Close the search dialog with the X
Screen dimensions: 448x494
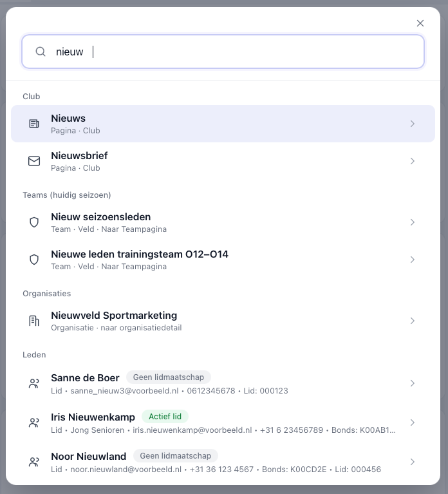coord(420,23)
